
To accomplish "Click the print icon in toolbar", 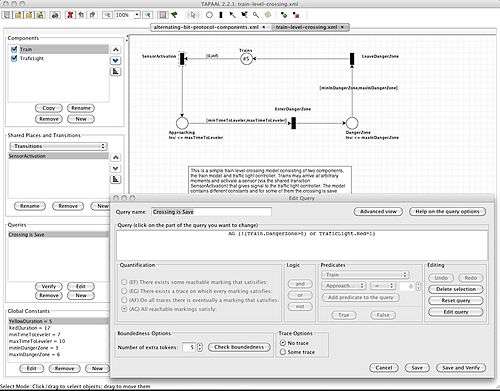I will coord(55,15).
